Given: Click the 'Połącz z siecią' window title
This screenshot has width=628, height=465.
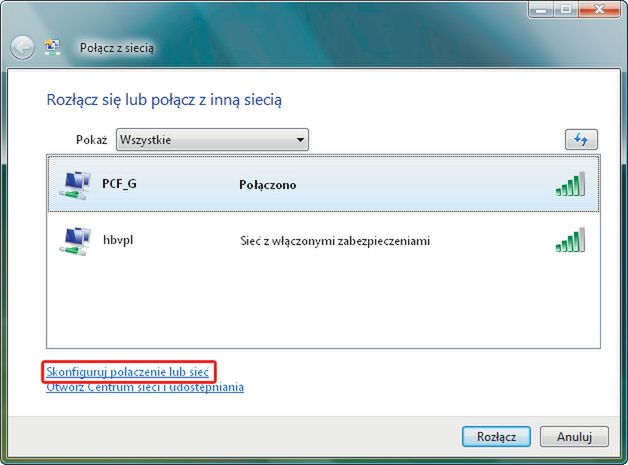Looking at the screenshot, I should tap(117, 48).
